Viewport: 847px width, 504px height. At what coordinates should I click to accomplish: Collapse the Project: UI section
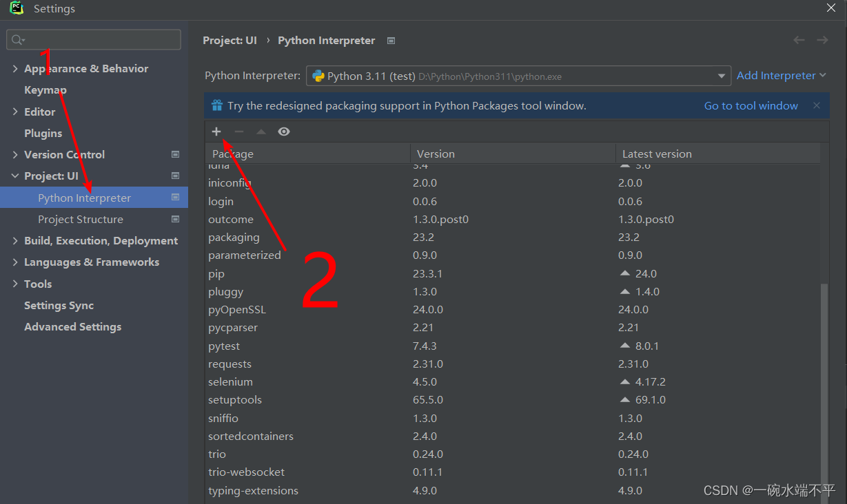(15, 176)
